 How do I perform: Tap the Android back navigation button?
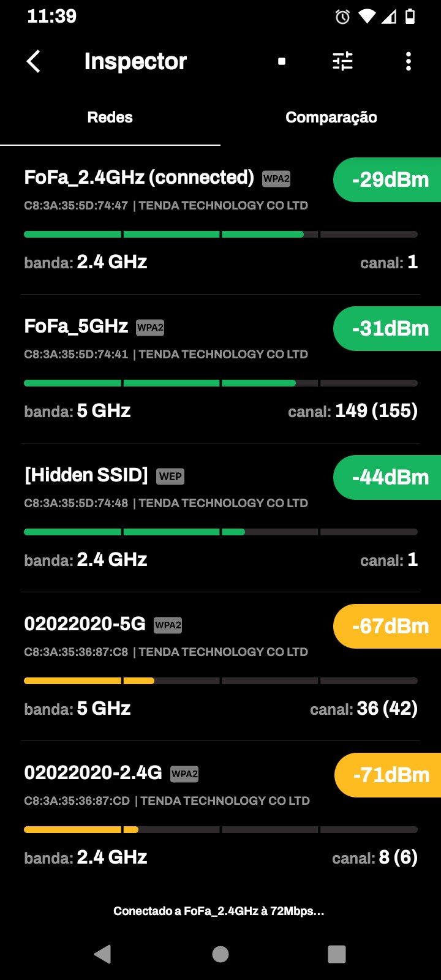pos(103,954)
